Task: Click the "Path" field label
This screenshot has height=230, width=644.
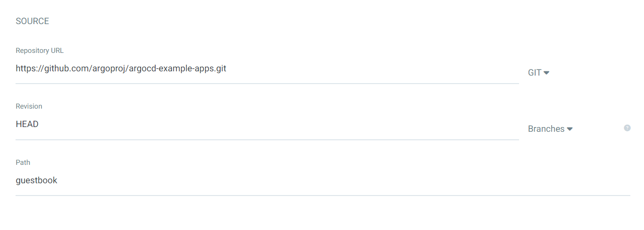Action: (23, 162)
